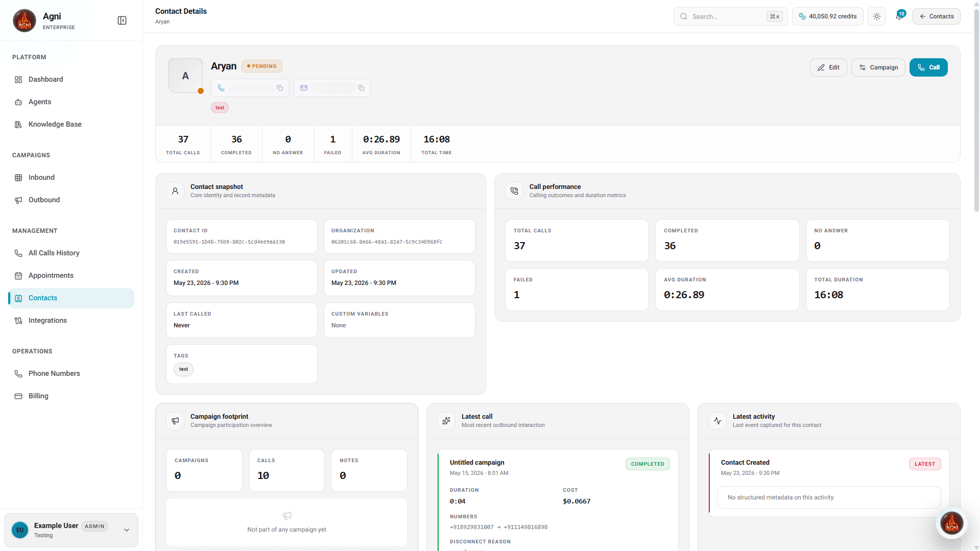Click the Campaign footprint megaphone icon
Image resolution: width=980 pixels, height=551 pixels.
175,421
